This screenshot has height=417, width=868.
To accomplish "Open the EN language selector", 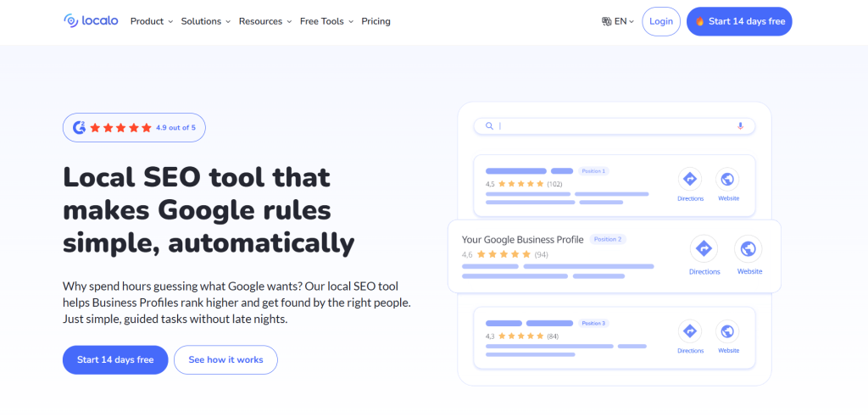I will (617, 21).
